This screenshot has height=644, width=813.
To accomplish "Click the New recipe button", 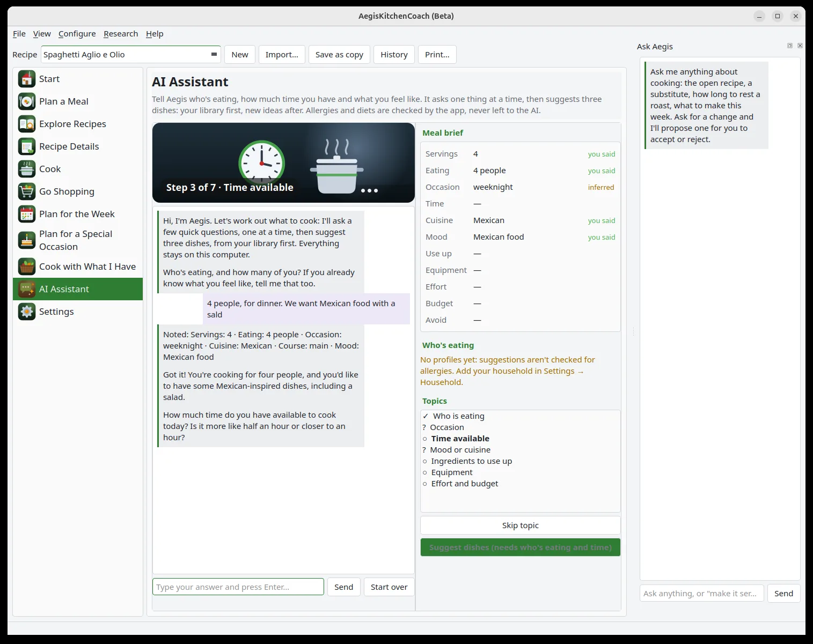I will [240, 55].
